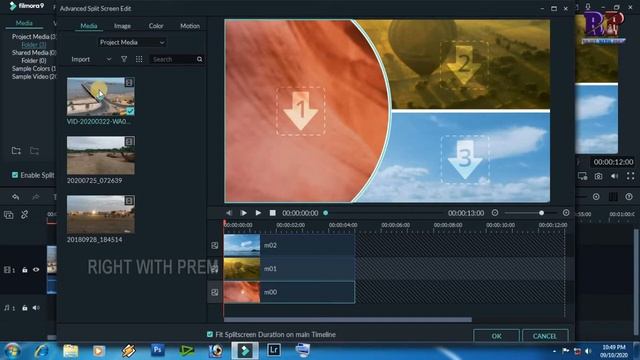Image resolution: width=640 pixels, height=360 pixels.
Task: Stop the split screen preview playback
Action: (x=273, y=213)
